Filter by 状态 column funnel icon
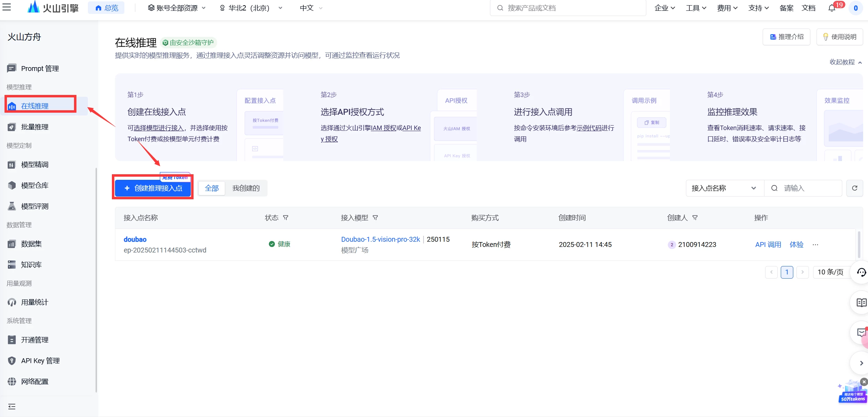Viewport: 868px width, 417px height. 286,218
